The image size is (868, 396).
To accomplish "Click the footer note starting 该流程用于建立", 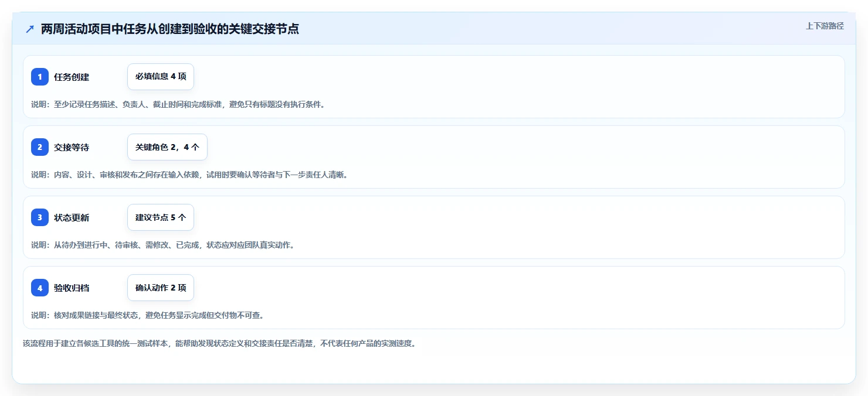I will click(219, 343).
